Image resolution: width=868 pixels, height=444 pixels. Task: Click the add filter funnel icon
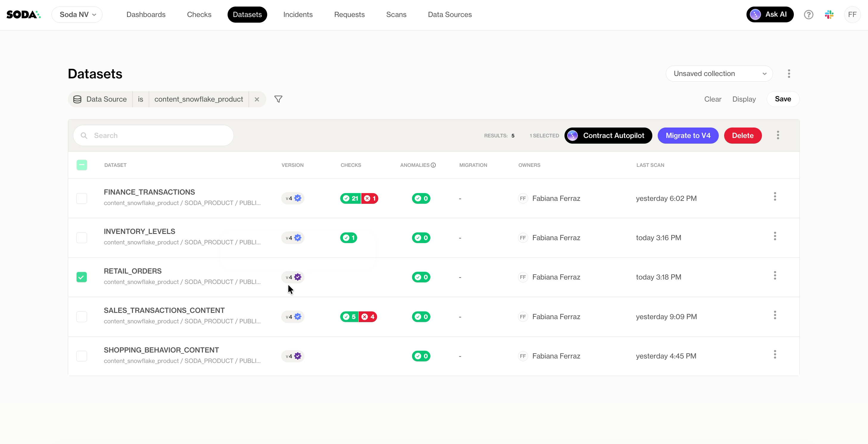click(278, 99)
